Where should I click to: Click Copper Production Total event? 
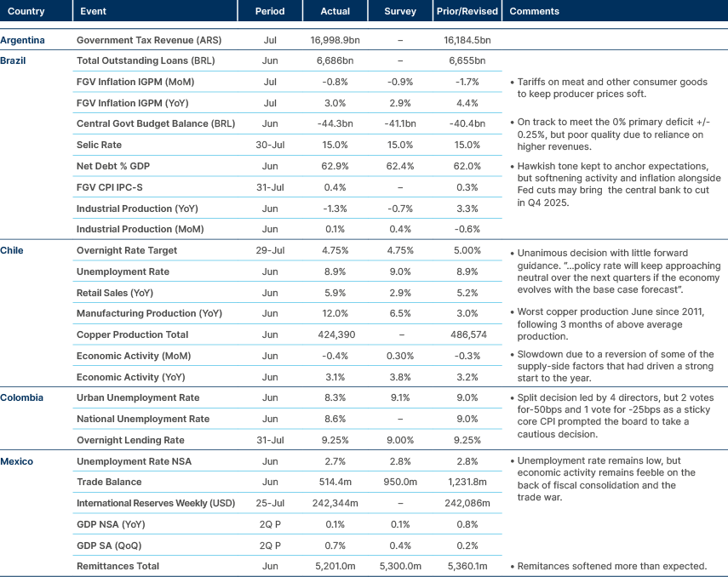pyautogui.click(x=132, y=334)
